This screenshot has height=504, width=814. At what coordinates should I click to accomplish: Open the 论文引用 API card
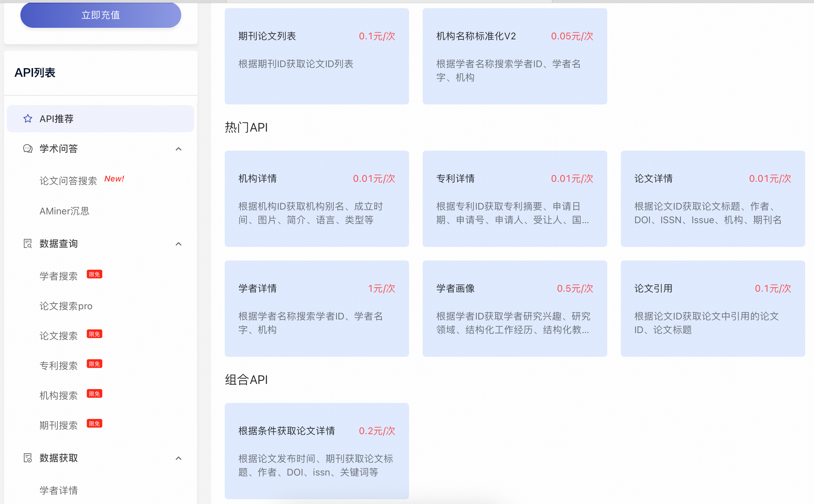click(x=713, y=308)
